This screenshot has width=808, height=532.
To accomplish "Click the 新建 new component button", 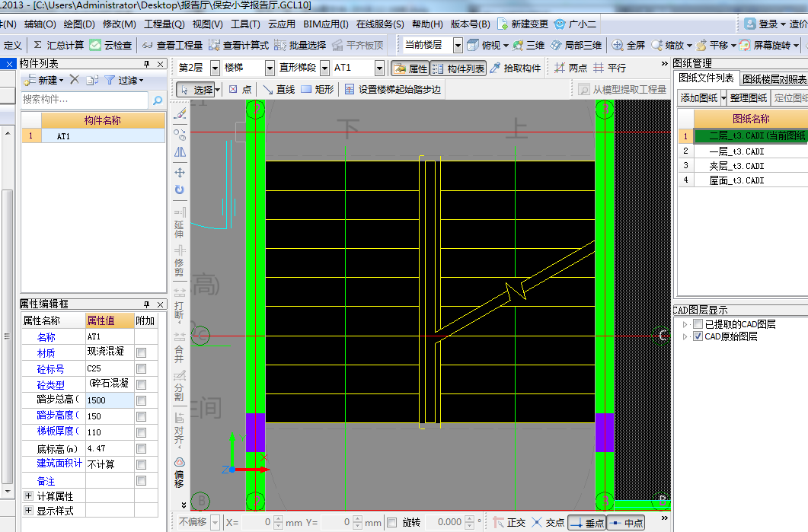I will coord(44,80).
